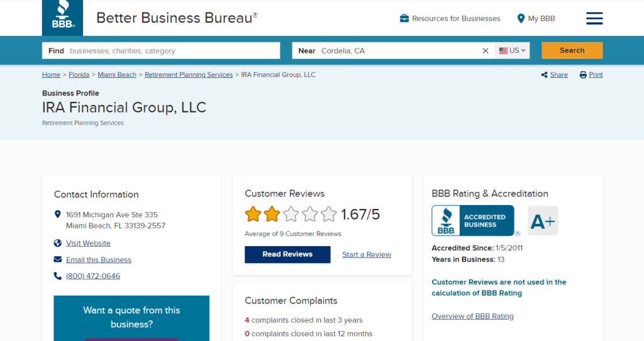This screenshot has width=644, height=341.
Task: Click the location pin icon next to My BBB
Action: [521, 18]
